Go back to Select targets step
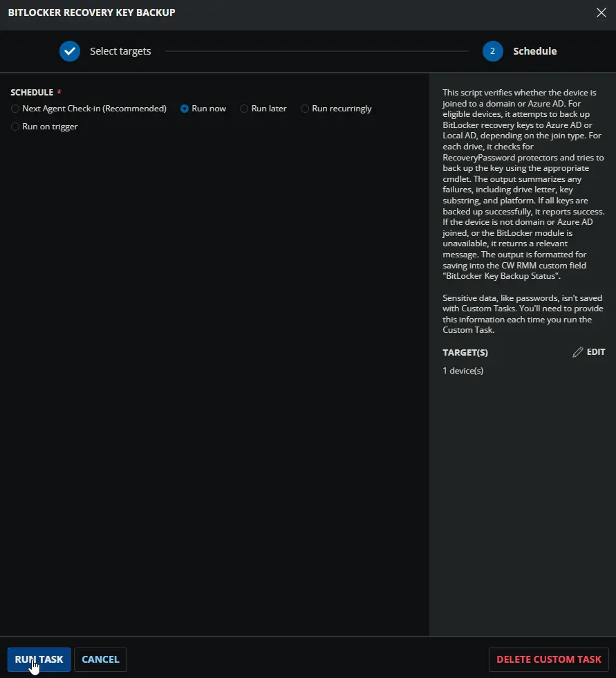This screenshot has width=616, height=678. (x=120, y=51)
